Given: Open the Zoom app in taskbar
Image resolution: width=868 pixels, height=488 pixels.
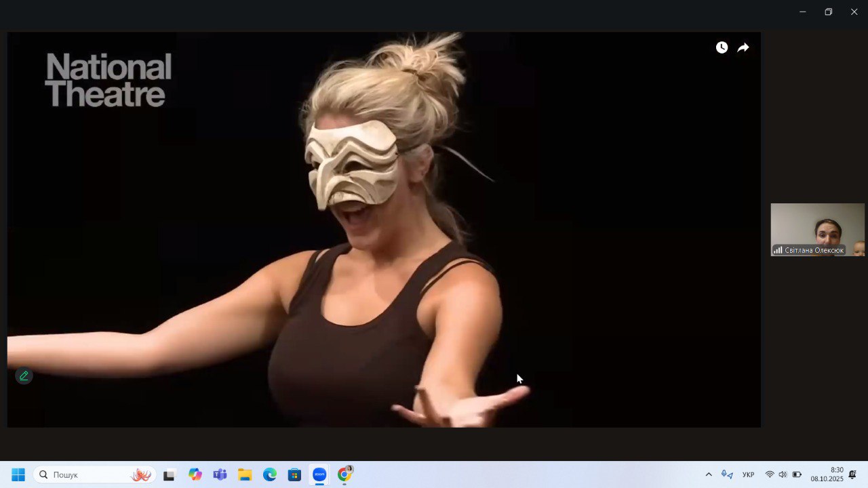Looking at the screenshot, I should tap(319, 474).
